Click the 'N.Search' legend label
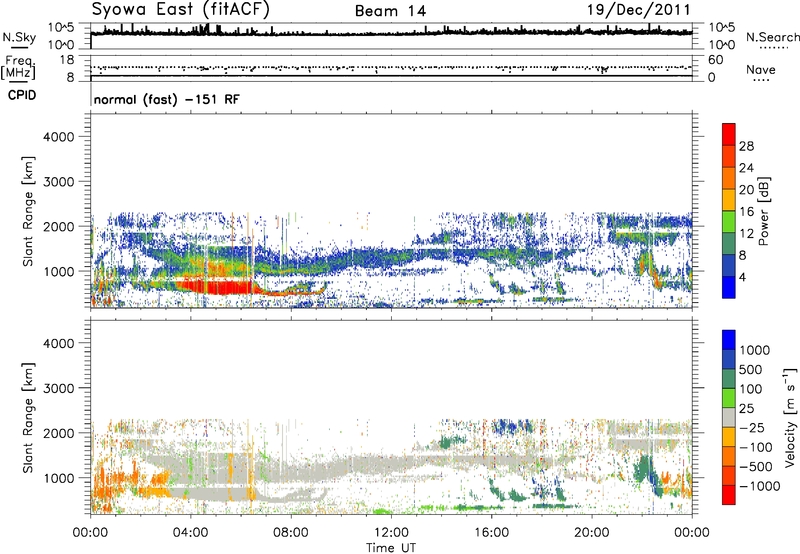 [772, 37]
